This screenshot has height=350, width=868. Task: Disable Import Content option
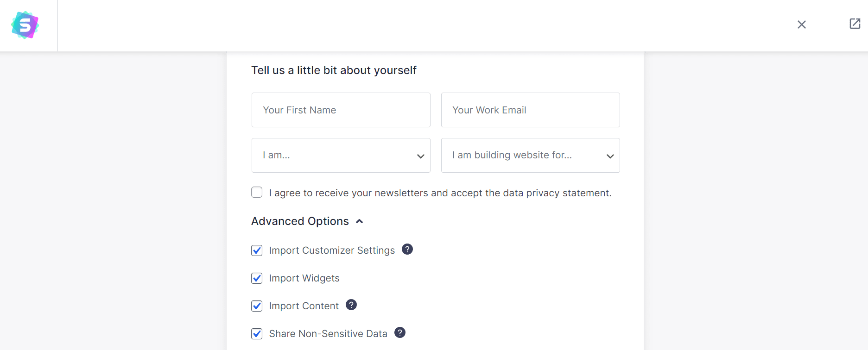tap(256, 306)
